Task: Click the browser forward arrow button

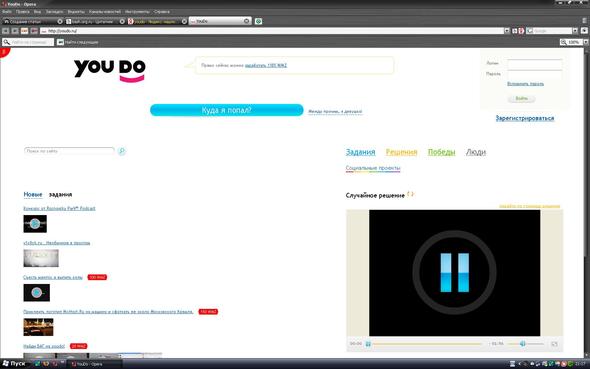Action: (x=15, y=31)
